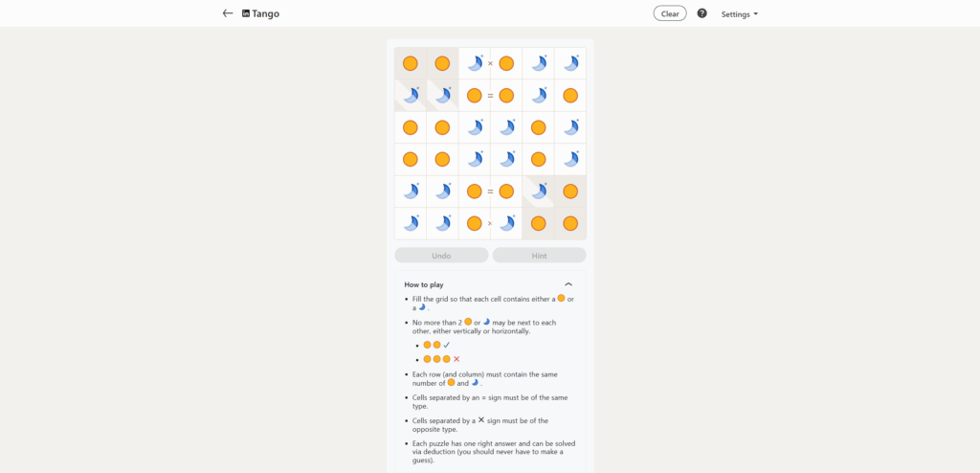The height and width of the screenshot is (473, 980).
Task: Click the moon in row two, first column
Action: [411, 96]
